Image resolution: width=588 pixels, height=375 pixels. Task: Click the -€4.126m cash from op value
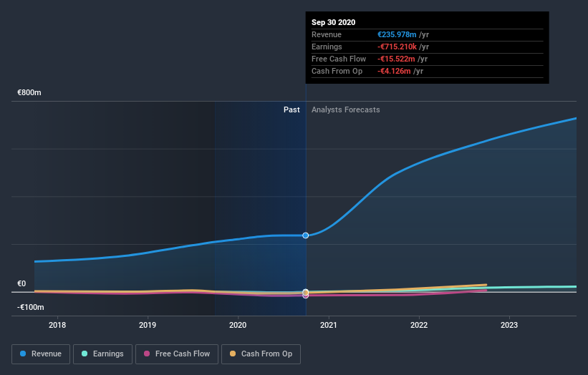tap(394, 71)
